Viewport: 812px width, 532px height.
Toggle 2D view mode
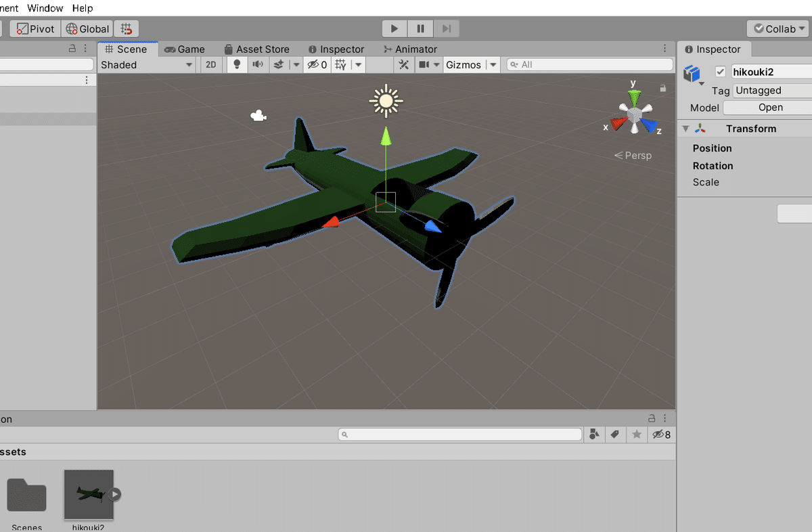[211, 65]
